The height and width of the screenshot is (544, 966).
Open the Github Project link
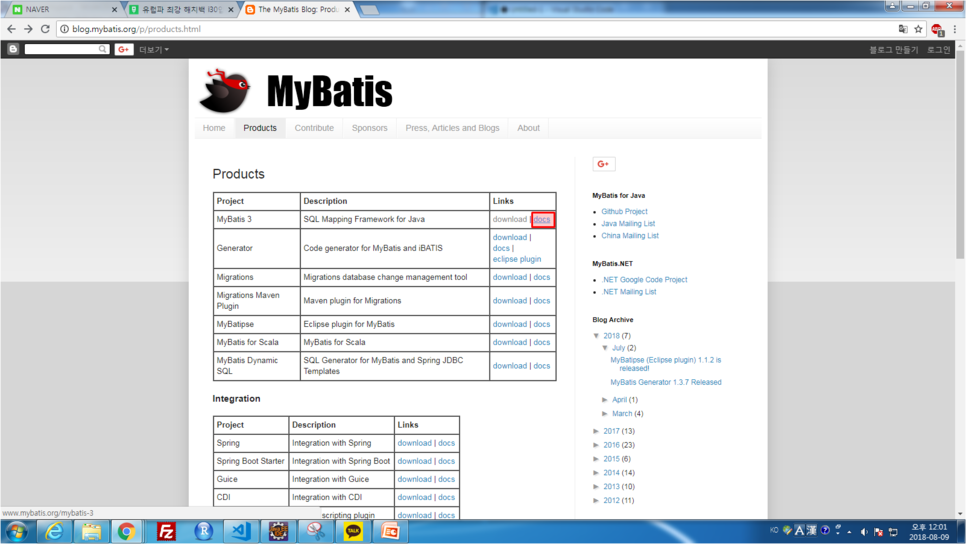624,211
